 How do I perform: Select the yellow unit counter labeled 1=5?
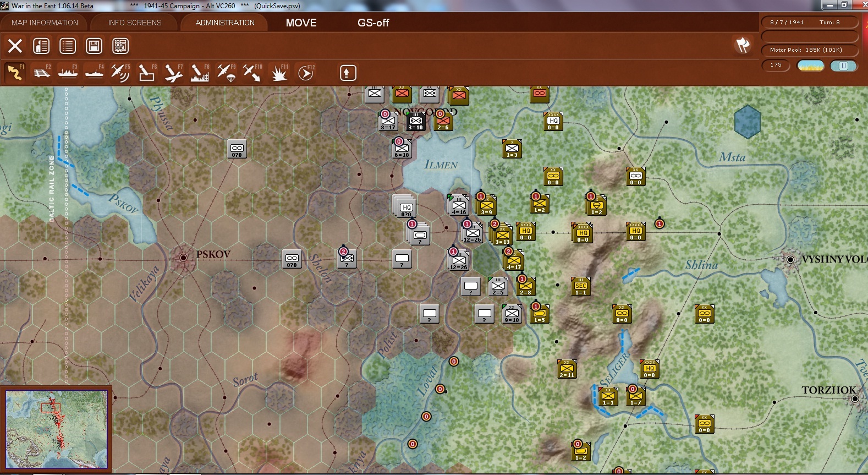tap(540, 314)
